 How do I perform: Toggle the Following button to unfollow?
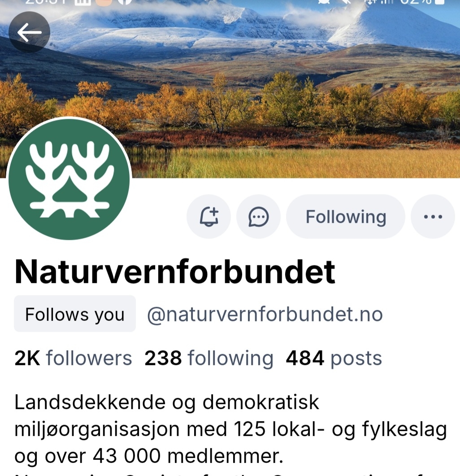pyautogui.click(x=346, y=216)
